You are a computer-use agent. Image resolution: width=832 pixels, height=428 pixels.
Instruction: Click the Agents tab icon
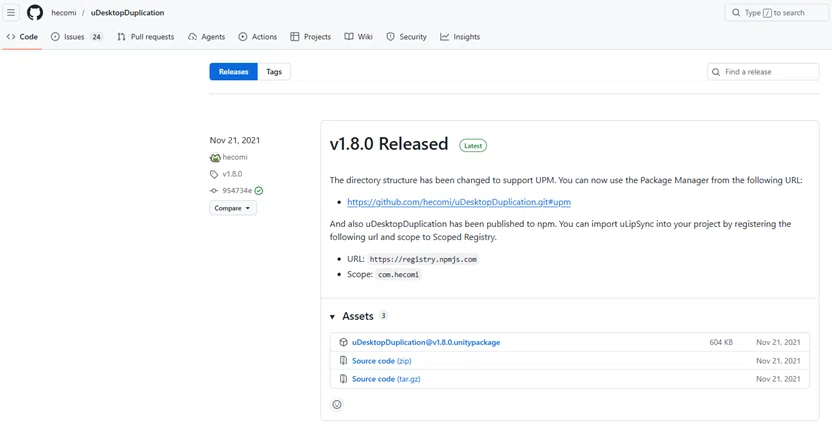[x=193, y=37]
